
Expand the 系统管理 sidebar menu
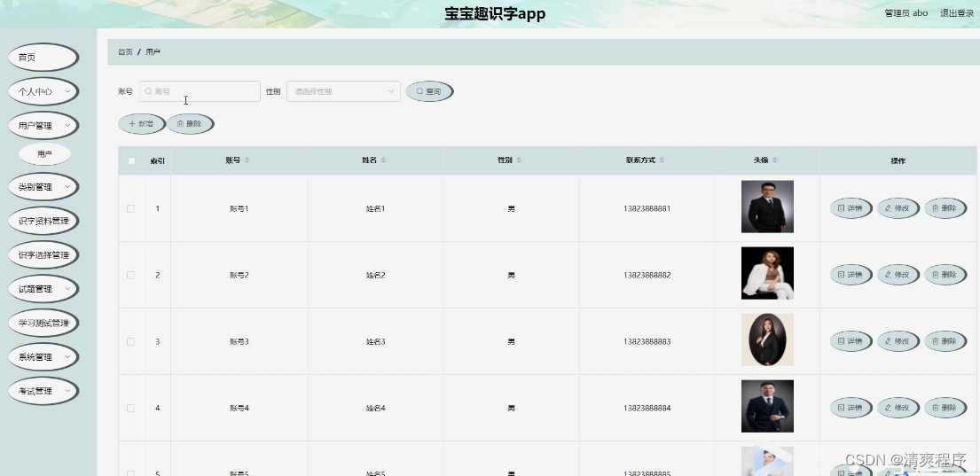[x=43, y=356]
